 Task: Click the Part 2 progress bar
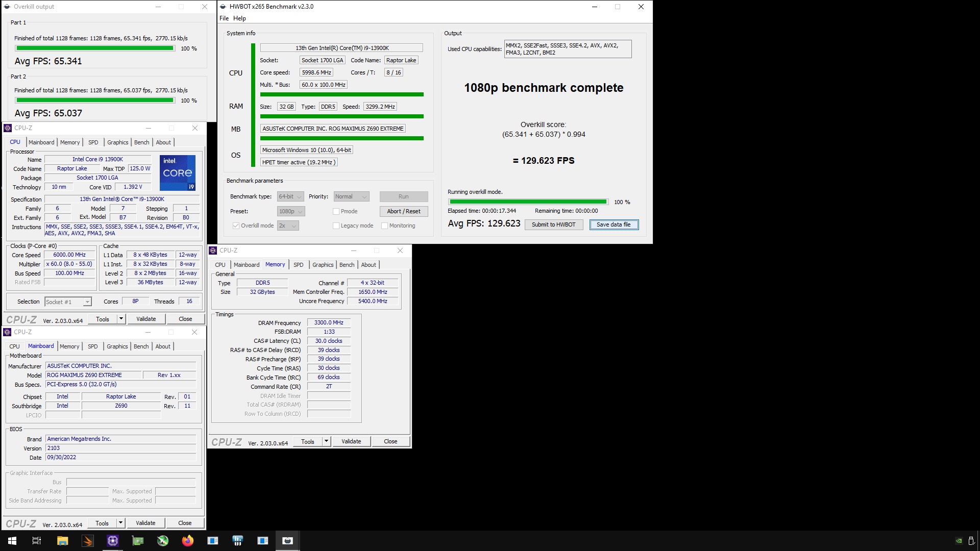click(95, 101)
